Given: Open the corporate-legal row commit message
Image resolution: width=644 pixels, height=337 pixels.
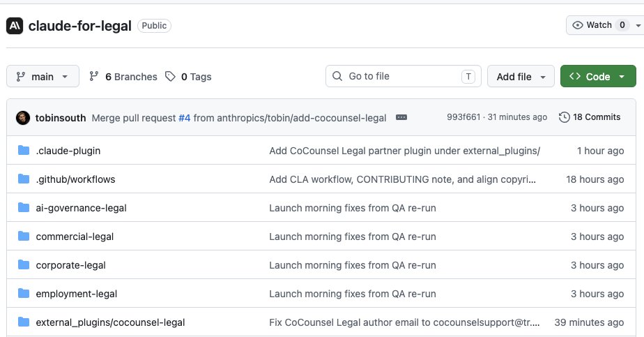Looking at the screenshot, I should point(353,266).
